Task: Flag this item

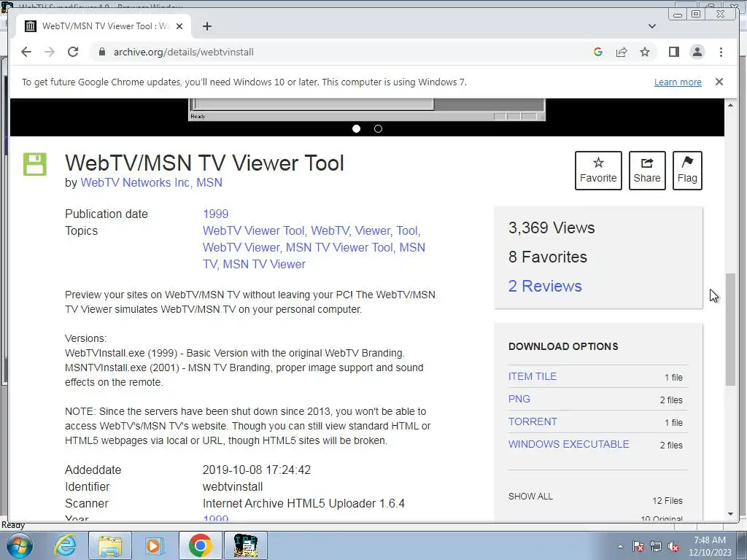Action: pyautogui.click(x=687, y=171)
